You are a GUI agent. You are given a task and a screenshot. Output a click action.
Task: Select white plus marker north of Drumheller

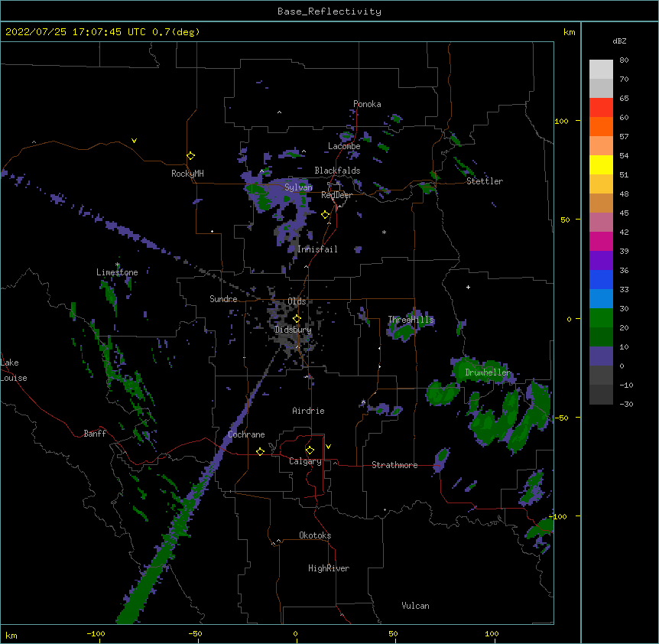pos(468,287)
